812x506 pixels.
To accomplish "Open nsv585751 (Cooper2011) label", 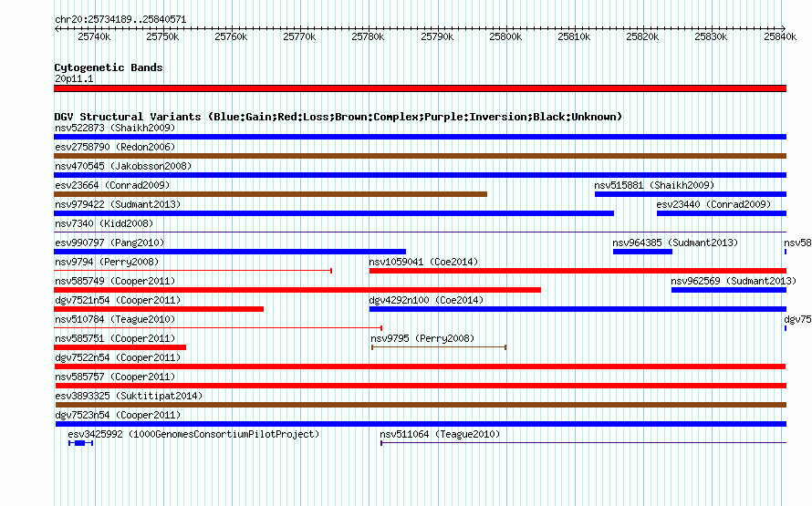I will tap(115, 338).
